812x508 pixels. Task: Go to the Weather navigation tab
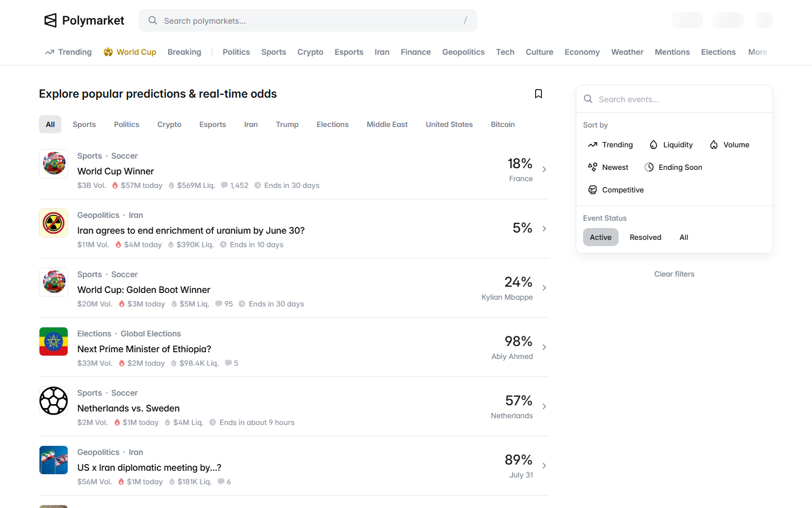click(627, 52)
